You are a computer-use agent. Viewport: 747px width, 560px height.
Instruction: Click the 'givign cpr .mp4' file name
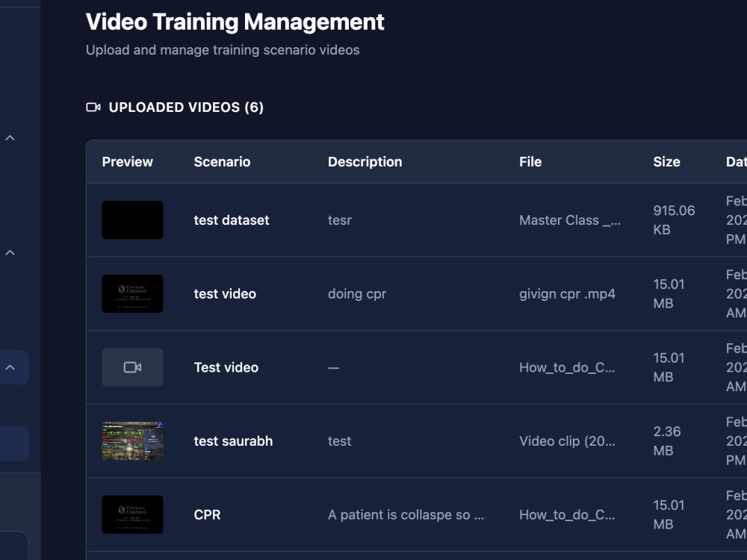click(x=568, y=293)
